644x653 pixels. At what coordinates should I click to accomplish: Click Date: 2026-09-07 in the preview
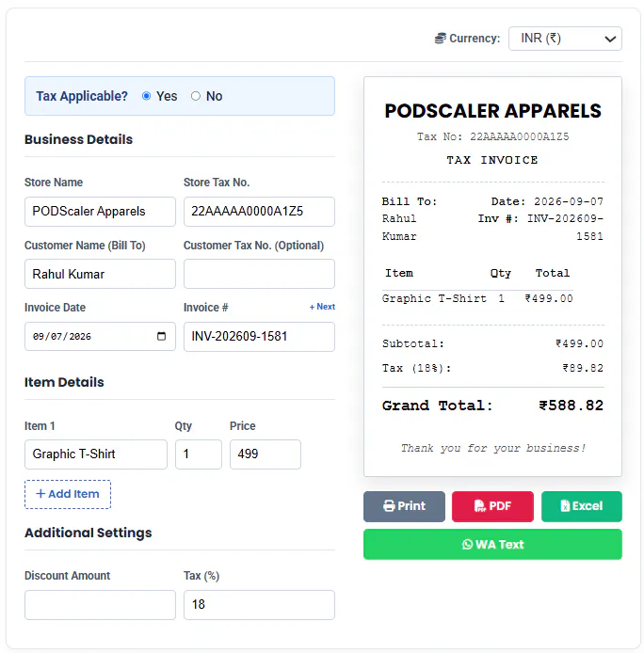coord(547,201)
